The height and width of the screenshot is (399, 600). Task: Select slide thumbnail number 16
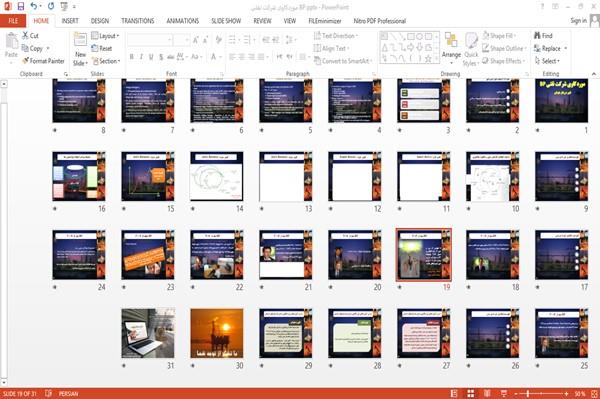click(79, 176)
